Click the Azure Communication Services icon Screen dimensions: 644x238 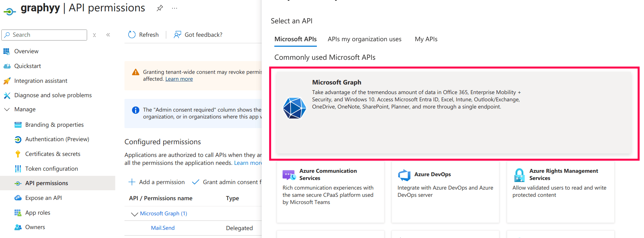(x=289, y=175)
